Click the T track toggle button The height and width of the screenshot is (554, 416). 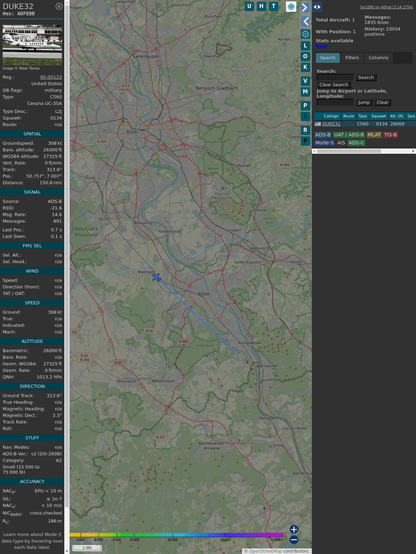[273, 6]
